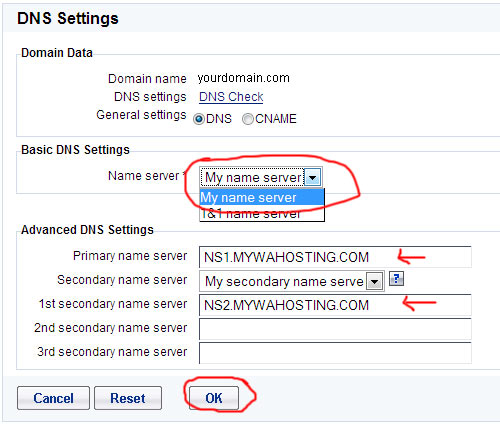Image resolution: width=500 pixels, height=426 pixels.
Task: Focus the empty 3rd secondary name server field
Action: point(335,353)
